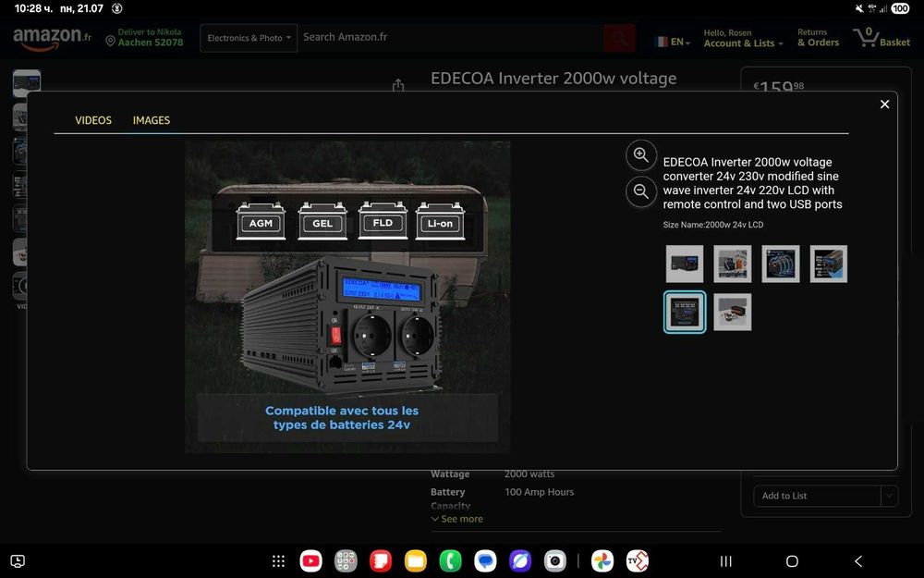Close the image viewer popup
This screenshot has width=924, height=578.
tap(884, 105)
